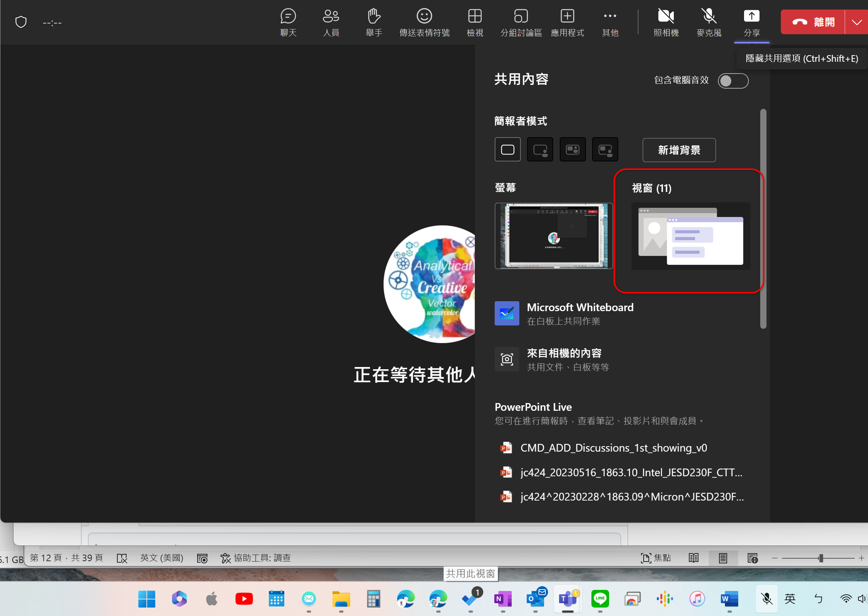Turn on the camera (照相機)
The width and height of the screenshot is (868, 616).
(666, 22)
